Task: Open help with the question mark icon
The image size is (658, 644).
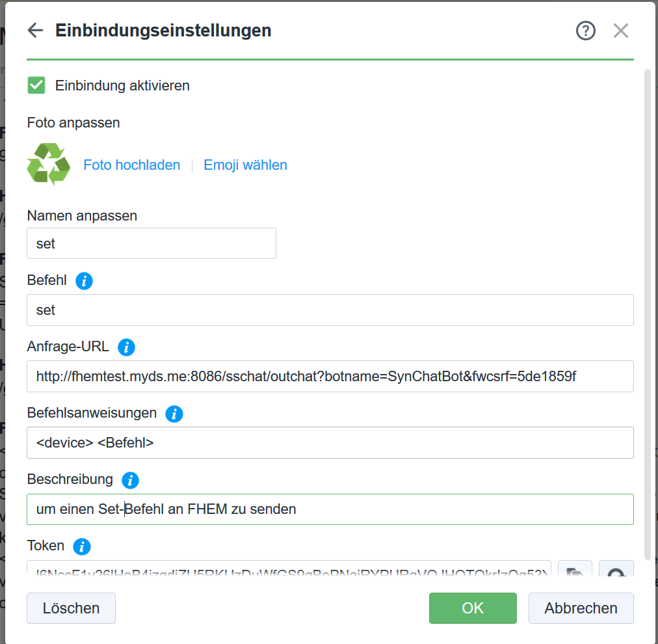Action: tap(585, 30)
